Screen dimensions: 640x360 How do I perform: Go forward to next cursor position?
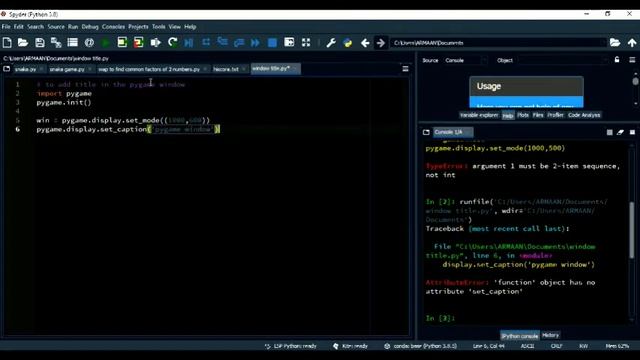point(381,42)
